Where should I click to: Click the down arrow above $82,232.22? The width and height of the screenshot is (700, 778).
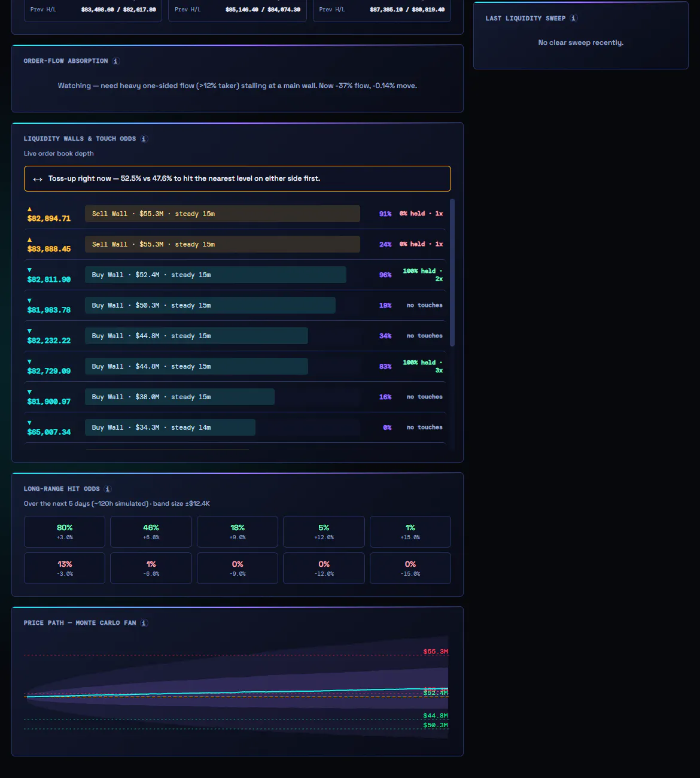30,331
